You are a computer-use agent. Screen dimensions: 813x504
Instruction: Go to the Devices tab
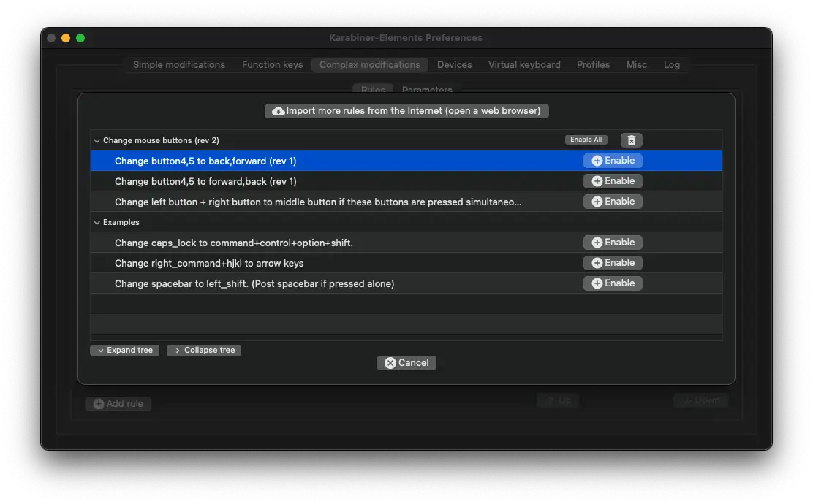click(x=454, y=65)
